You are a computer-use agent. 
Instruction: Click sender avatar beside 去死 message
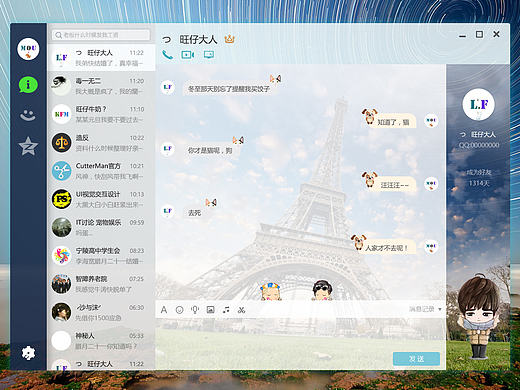click(x=168, y=212)
